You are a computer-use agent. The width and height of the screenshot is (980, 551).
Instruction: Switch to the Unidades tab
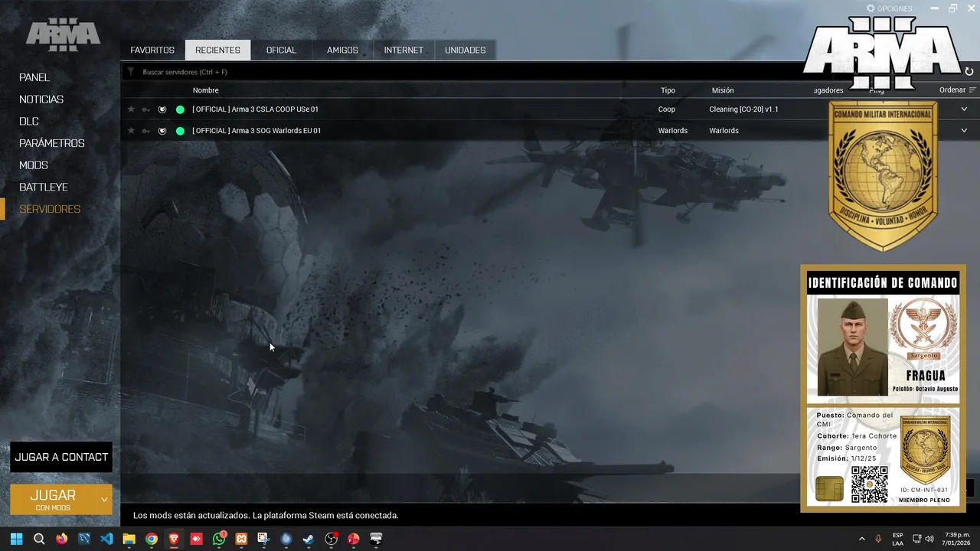click(465, 50)
